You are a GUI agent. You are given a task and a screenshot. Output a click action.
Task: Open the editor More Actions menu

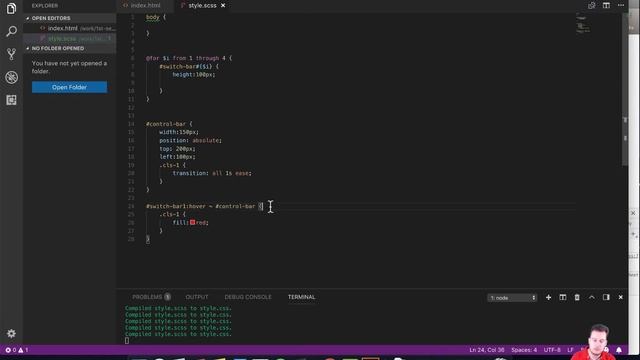tap(621, 5)
